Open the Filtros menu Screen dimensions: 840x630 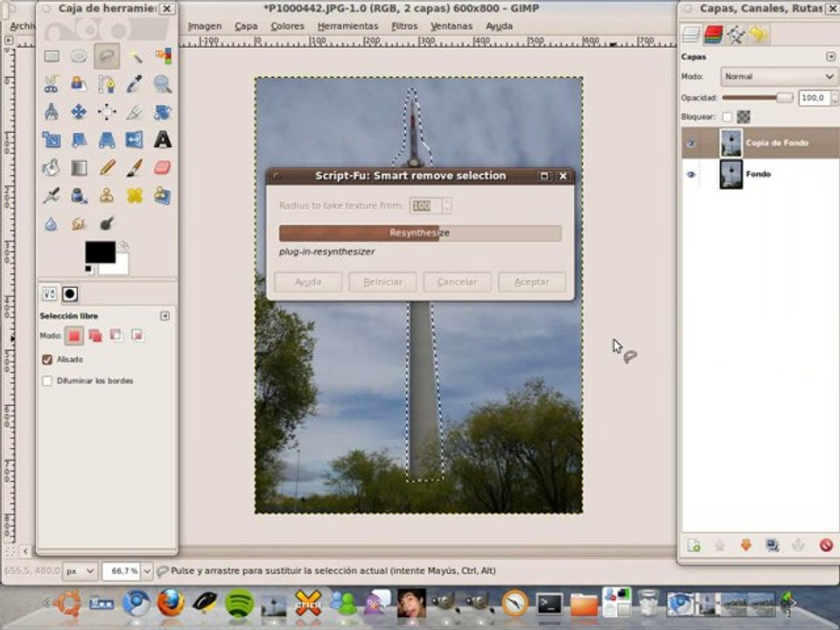[x=404, y=26]
